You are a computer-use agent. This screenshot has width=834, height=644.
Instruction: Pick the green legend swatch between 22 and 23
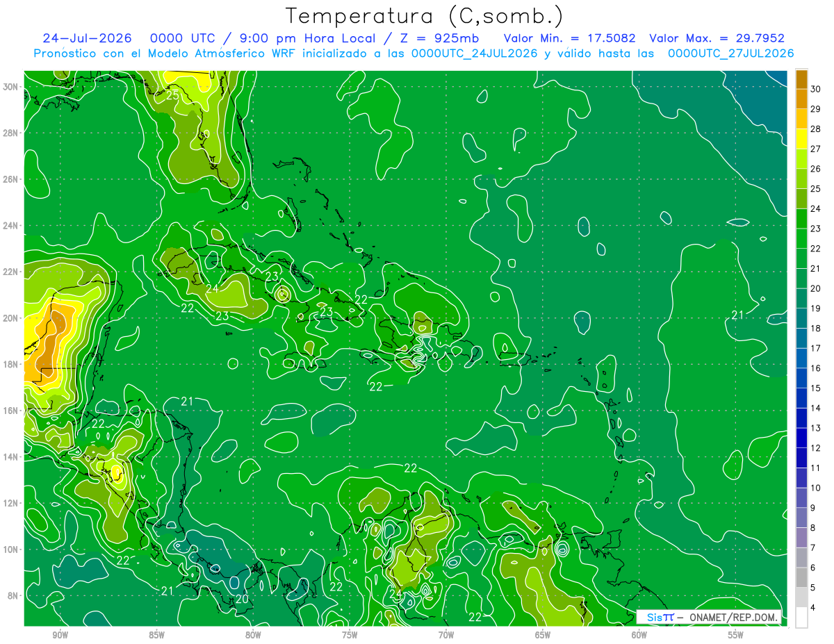point(801,238)
